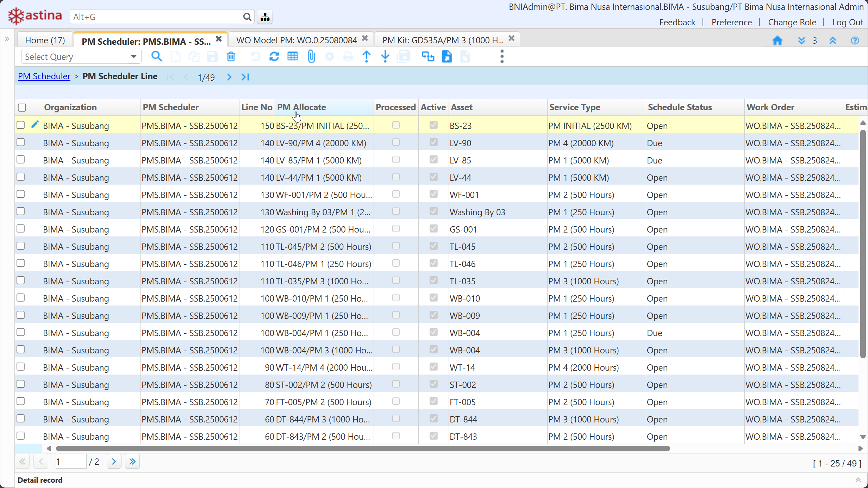Click the help question mark icon
This screenshot has height=488, width=868.
tap(855, 41)
